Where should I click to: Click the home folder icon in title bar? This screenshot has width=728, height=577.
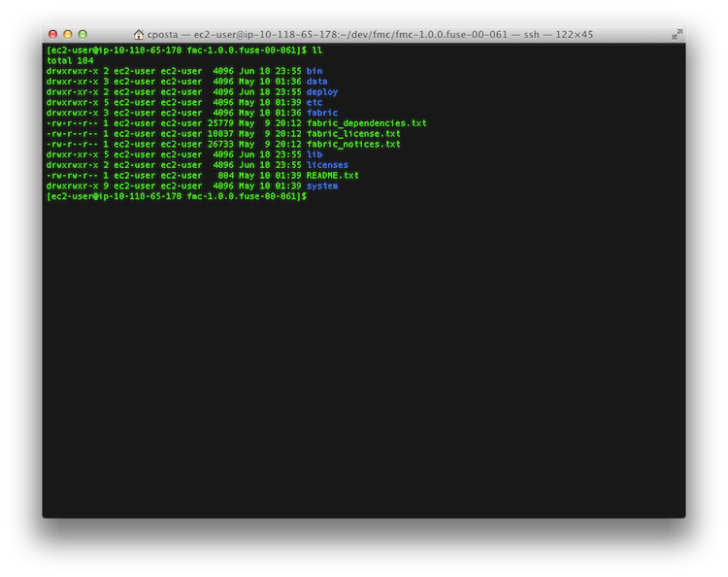click(x=139, y=34)
